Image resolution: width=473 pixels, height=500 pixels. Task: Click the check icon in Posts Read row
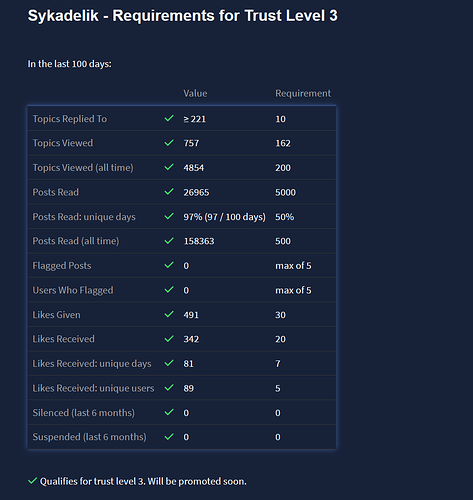[x=169, y=192]
